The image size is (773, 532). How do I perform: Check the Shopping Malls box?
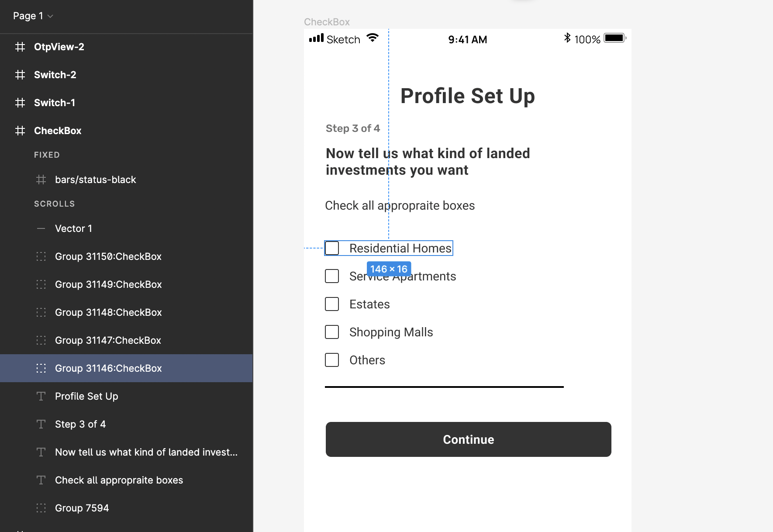coord(332,332)
